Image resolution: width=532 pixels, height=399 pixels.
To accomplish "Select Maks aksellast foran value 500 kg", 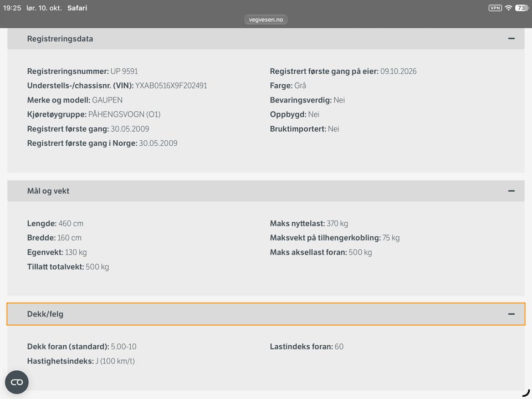I will [x=360, y=253].
